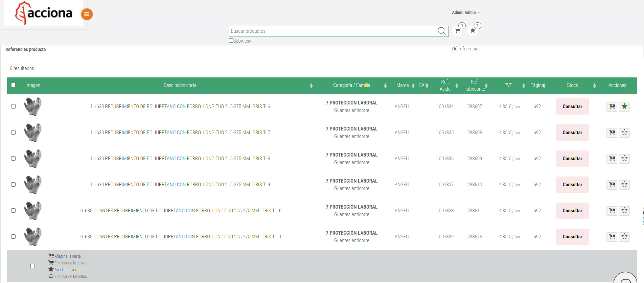Select checkbox for GRIS T-8 row

pyautogui.click(x=14, y=159)
